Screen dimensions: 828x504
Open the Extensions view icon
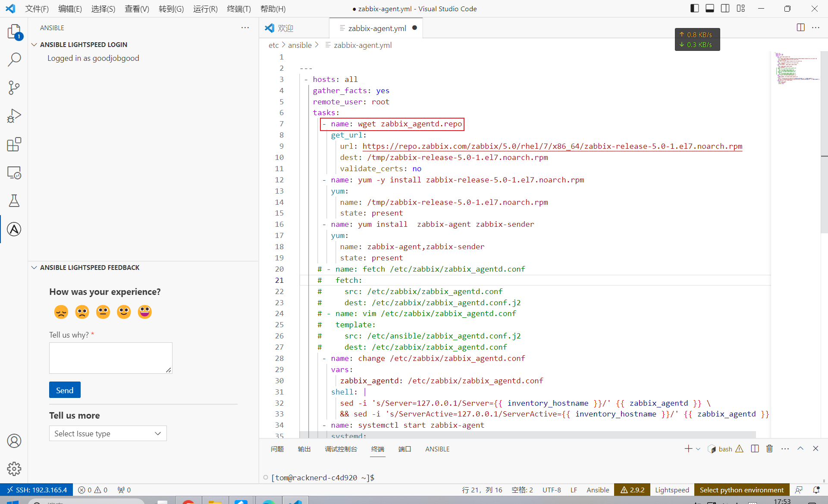tap(14, 144)
